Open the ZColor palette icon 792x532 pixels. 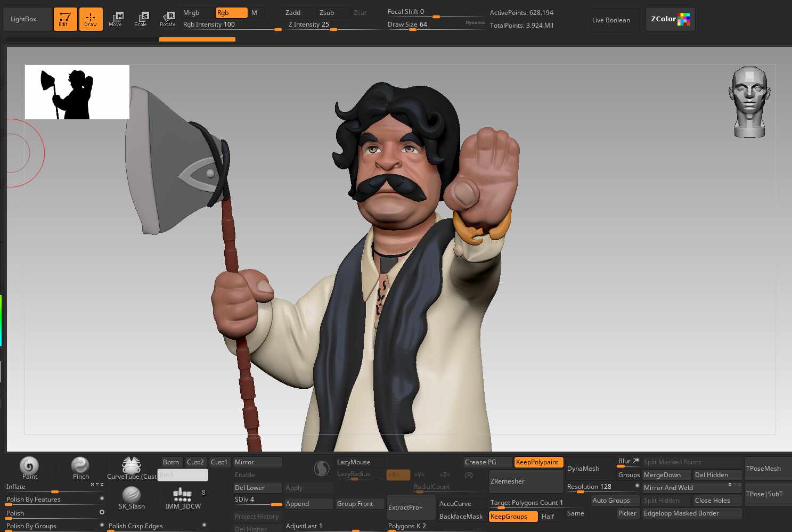click(x=670, y=19)
